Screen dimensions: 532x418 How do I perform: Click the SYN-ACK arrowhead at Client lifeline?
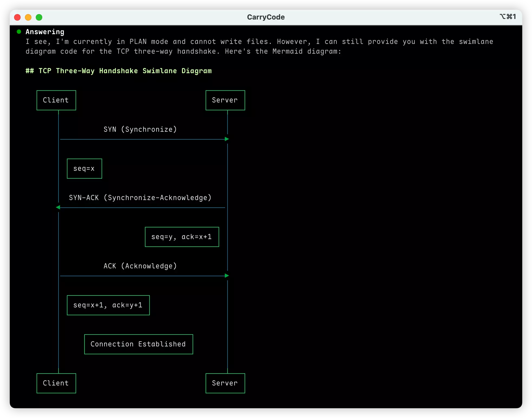coord(58,207)
